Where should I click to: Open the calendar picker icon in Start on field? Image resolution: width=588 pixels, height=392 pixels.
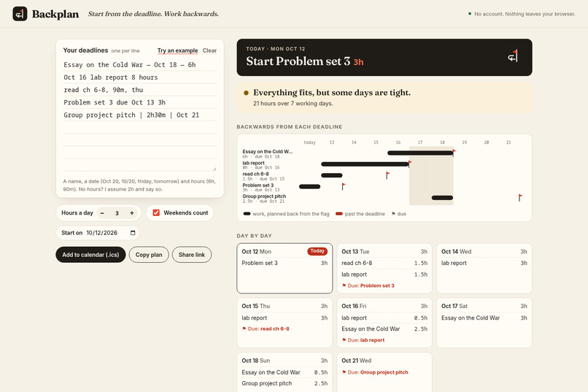coord(133,233)
